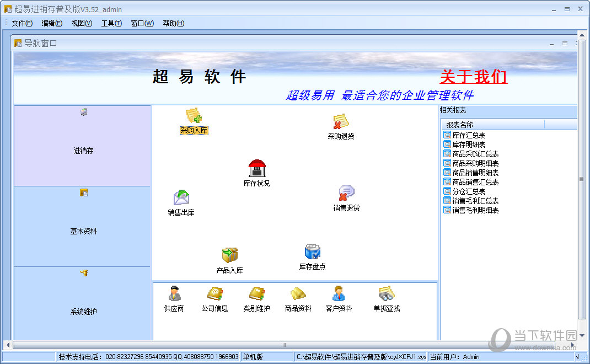The height and width of the screenshot is (364, 590).
Task: Click the vertical scrollbar up arrow
Action: pos(582,35)
